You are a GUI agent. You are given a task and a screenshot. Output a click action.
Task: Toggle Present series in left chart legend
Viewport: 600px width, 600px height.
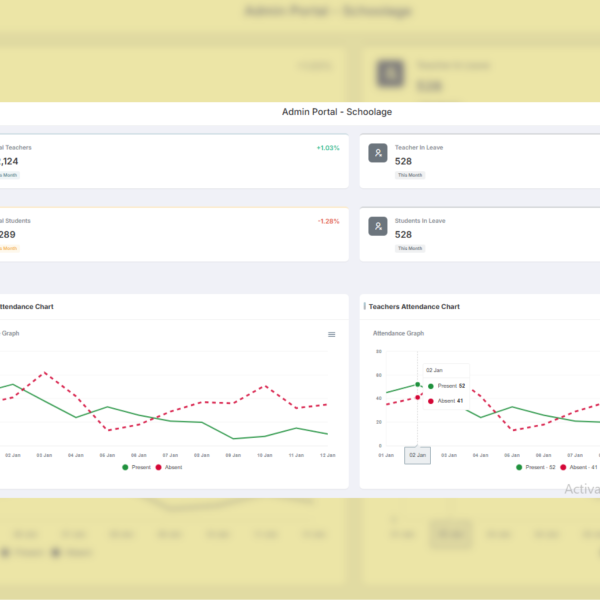(x=137, y=467)
